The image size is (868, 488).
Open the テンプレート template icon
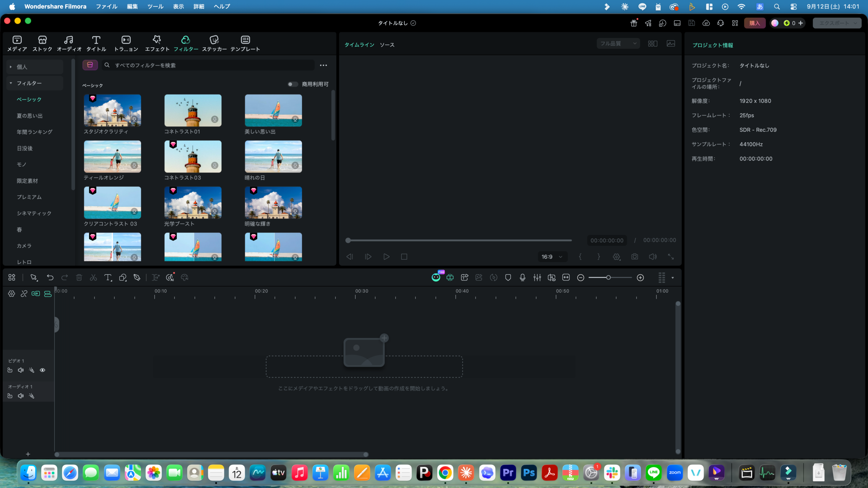[x=245, y=40]
